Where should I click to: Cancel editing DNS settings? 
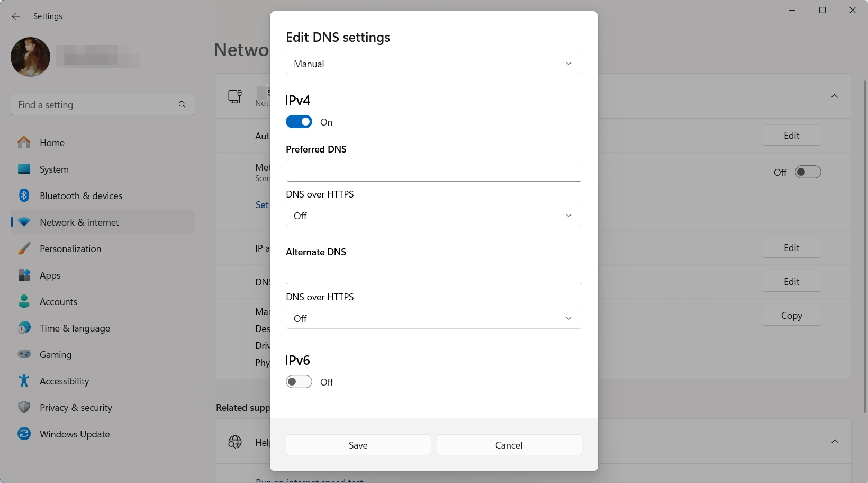[509, 445]
